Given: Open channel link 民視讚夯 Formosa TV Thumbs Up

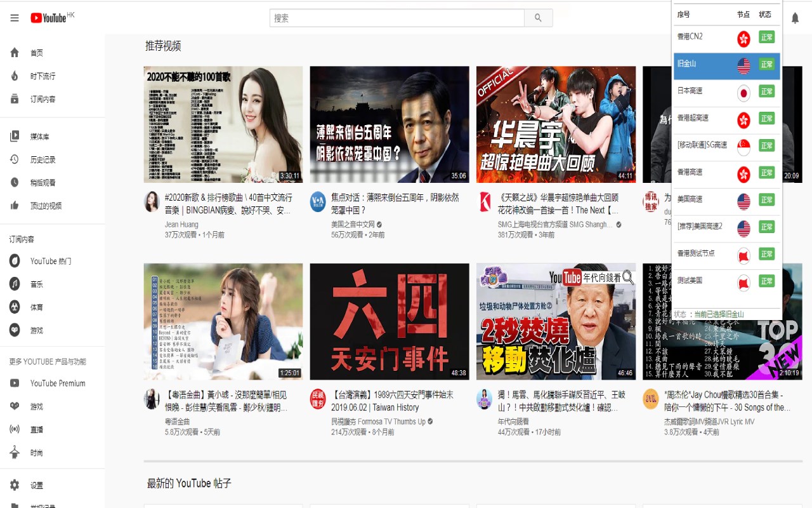Looking at the screenshot, I should pos(378,421).
